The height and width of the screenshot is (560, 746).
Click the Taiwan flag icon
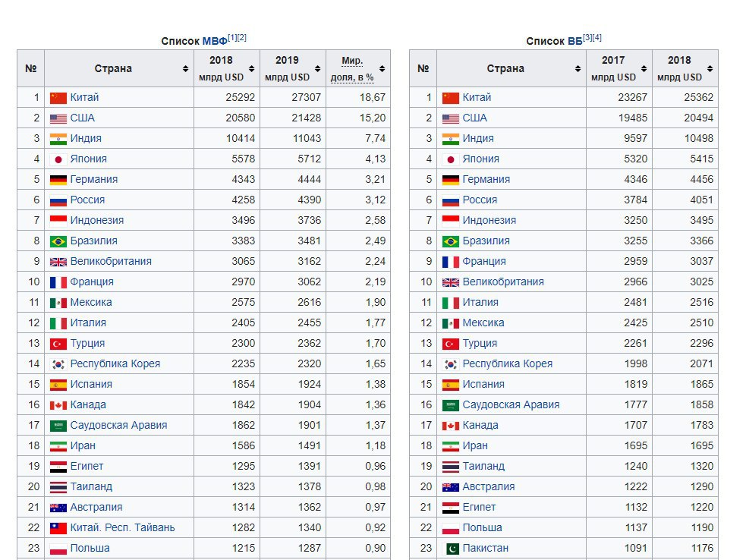(x=58, y=528)
